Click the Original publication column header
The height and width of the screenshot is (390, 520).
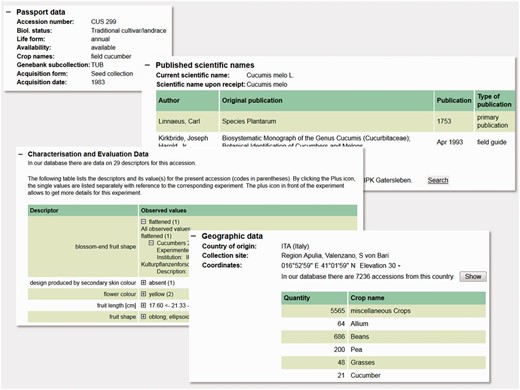point(327,101)
